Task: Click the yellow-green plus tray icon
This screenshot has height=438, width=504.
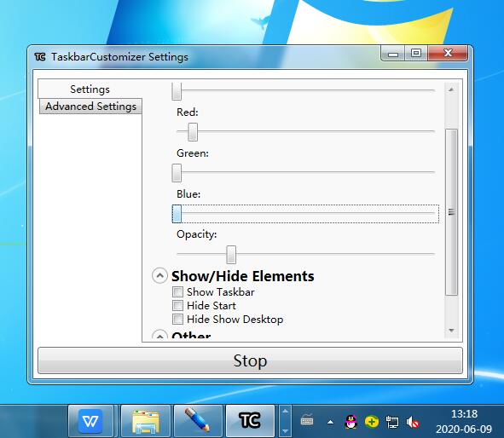Action: 372,422
